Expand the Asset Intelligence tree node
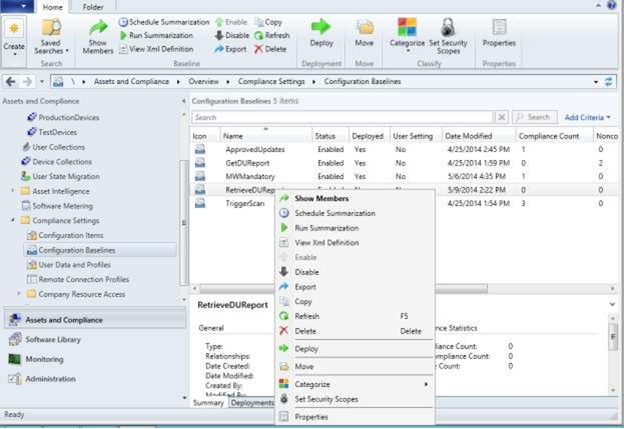Viewport: 624px width, 429px height. pyautogui.click(x=14, y=190)
